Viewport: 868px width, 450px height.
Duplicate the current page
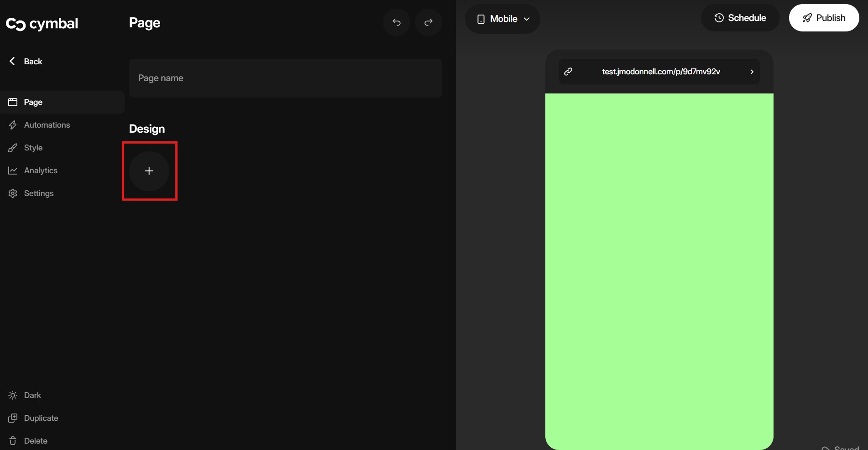tap(41, 418)
